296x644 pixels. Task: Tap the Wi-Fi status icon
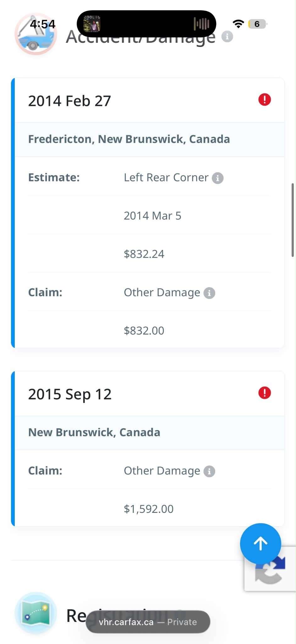tap(238, 24)
